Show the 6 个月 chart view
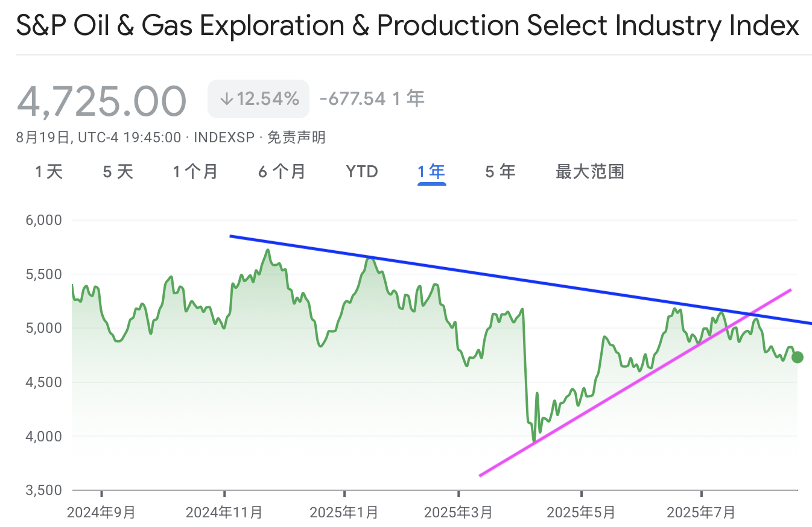This screenshot has height=527, width=812. pyautogui.click(x=282, y=172)
